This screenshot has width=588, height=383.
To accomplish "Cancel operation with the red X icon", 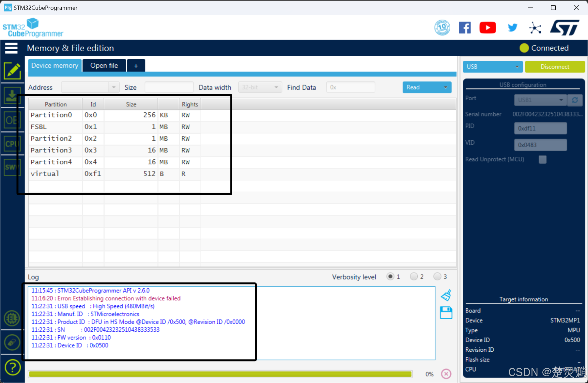I will pos(446,374).
